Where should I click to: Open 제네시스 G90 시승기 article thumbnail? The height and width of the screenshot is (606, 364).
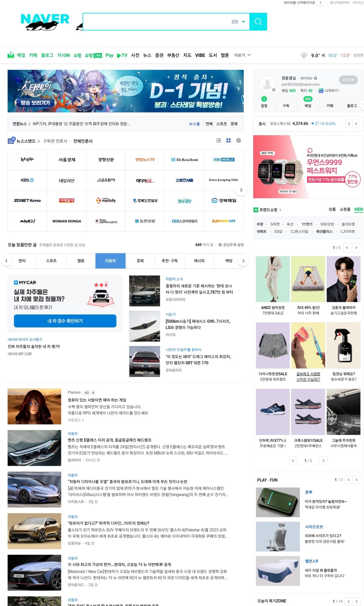click(x=144, y=326)
